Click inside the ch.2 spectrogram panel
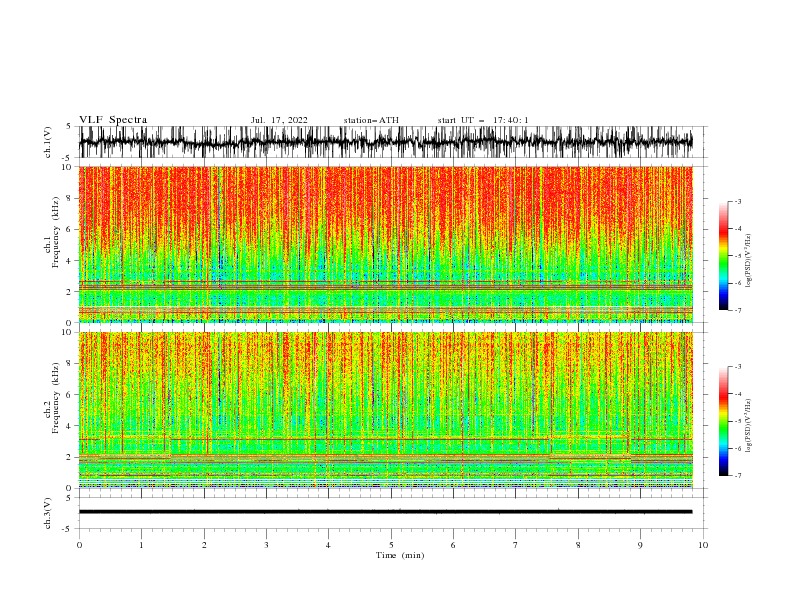Screen dimensions: 792x612 386,410
